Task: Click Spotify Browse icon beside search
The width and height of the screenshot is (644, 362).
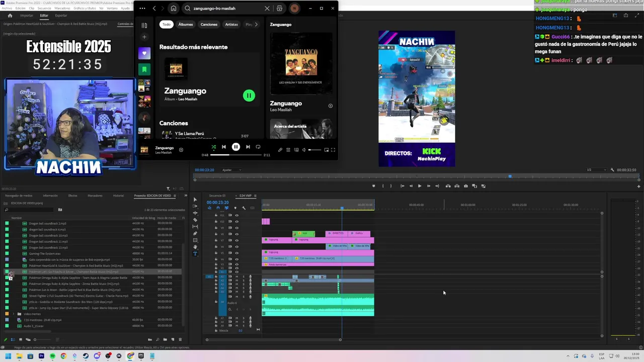Action: click(x=280, y=9)
